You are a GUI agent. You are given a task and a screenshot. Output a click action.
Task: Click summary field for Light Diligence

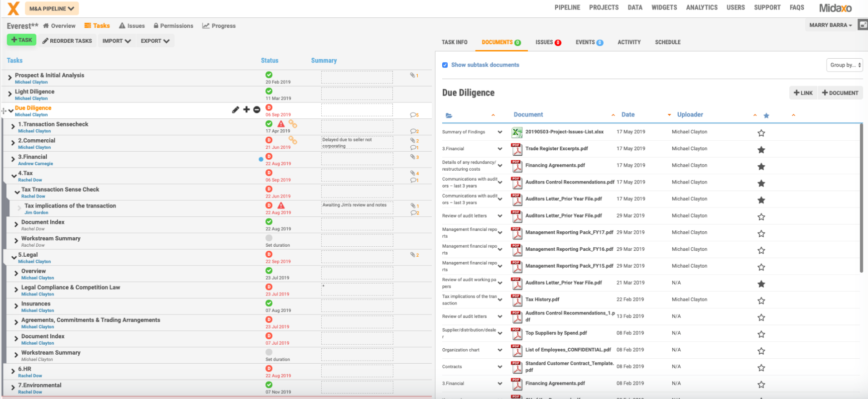[x=357, y=94]
